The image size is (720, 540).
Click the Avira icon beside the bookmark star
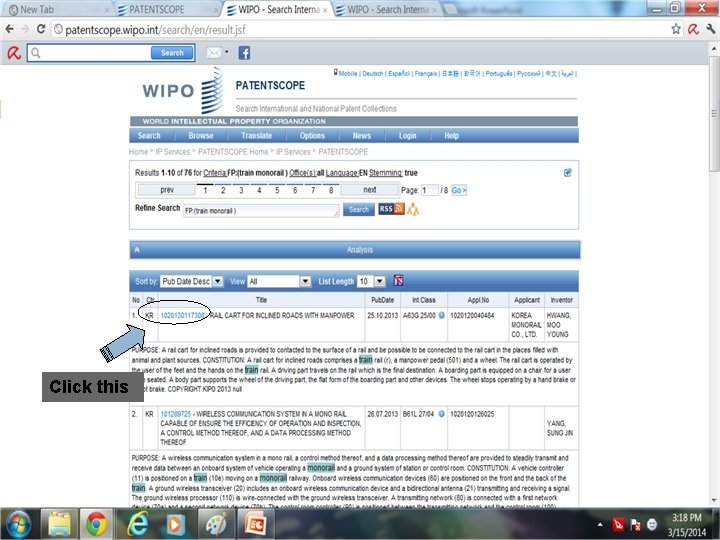click(x=693, y=29)
